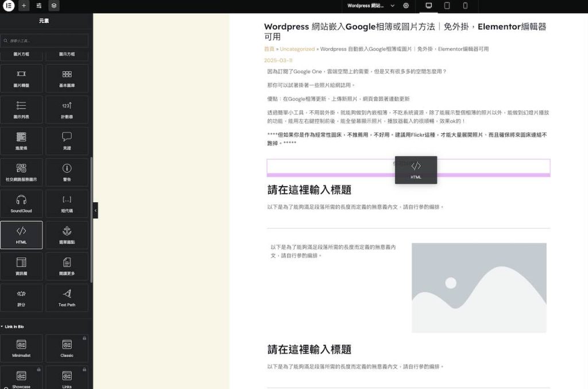Select the 閱讀更多 read more widget
The height and width of the screenshot is (389, 588).
[x=67, y=267]
